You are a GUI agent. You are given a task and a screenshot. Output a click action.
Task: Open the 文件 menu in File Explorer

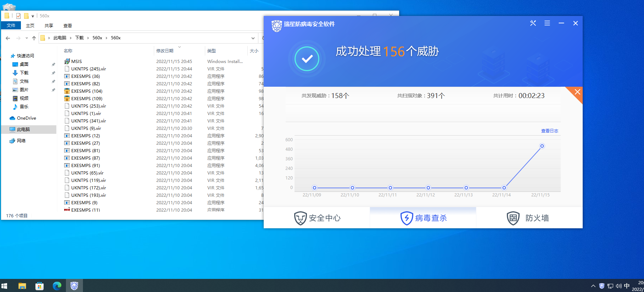[x=11, y=25]
